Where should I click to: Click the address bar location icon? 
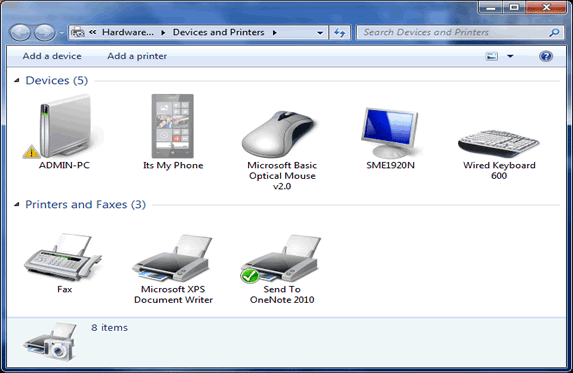pyautogui.click(x=77, y=33)
